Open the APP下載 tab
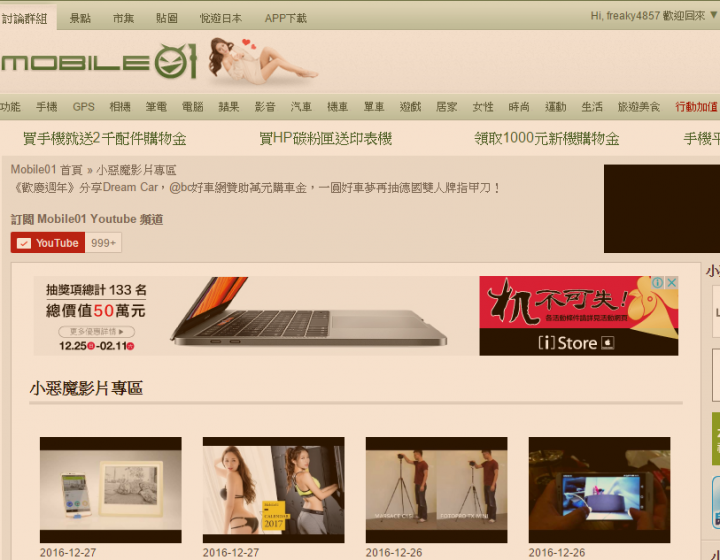This screenshot has width=720, height=560. pos(286,18)
